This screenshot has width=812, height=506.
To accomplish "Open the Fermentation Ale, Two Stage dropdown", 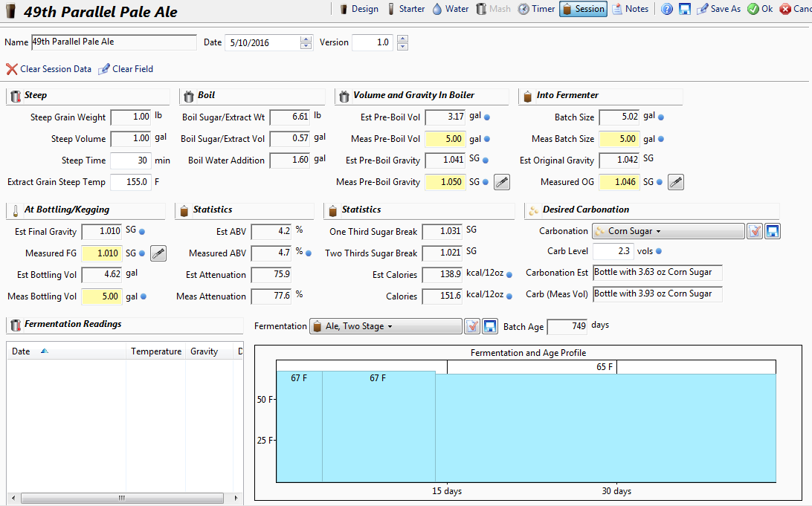I will coord(386,326).
